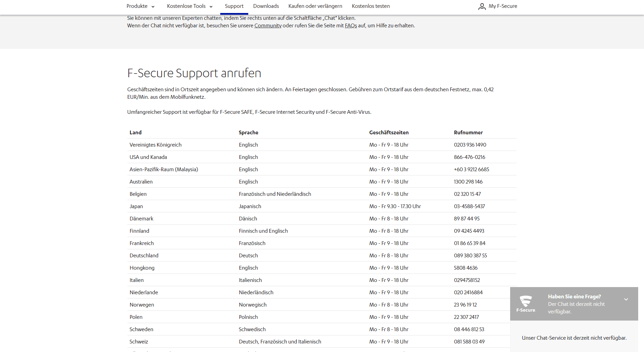Select the Japan cell

coord(136,206)
